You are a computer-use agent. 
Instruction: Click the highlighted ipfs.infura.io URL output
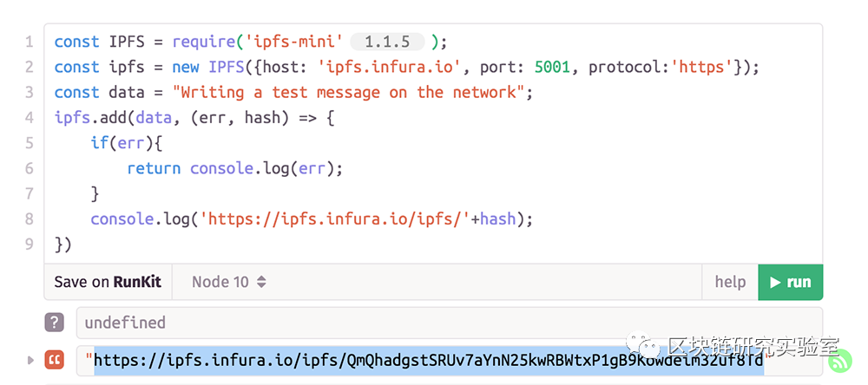(x=425, y=360)
